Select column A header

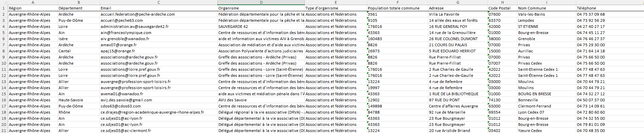point(33,2)
